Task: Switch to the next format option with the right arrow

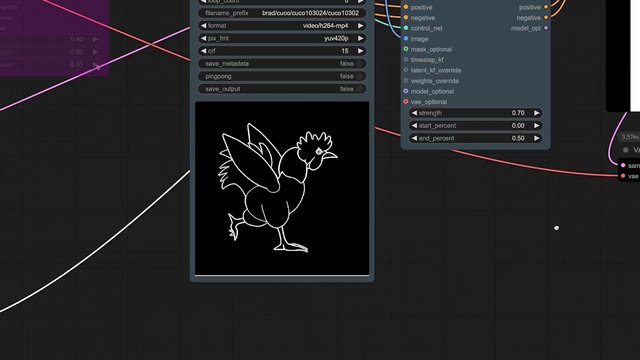Action: [x=361, y=26]
